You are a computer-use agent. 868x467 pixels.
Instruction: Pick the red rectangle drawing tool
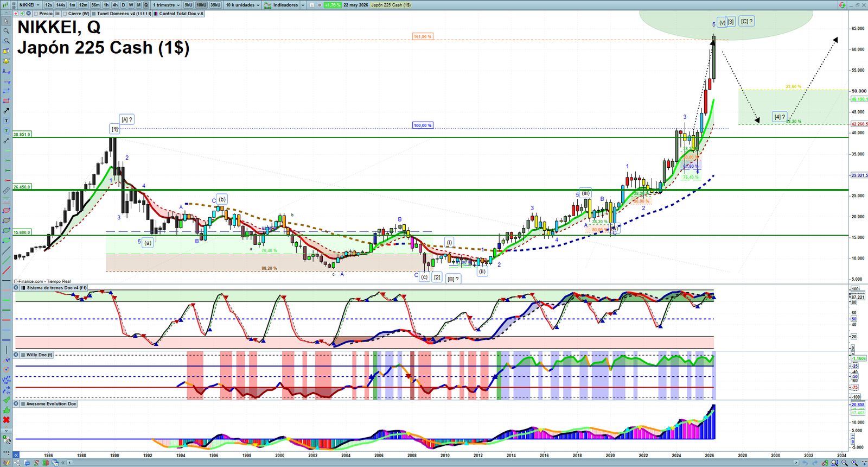pos(7,101)
